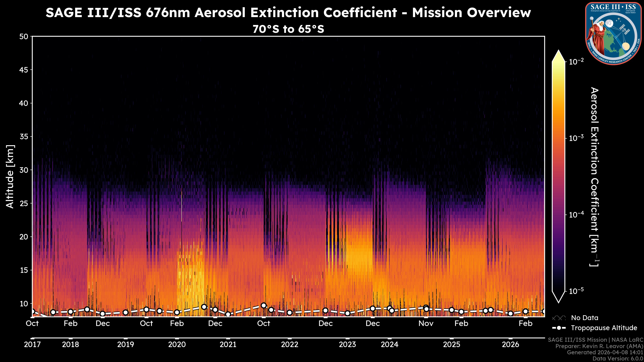The width and height of the screenshot is (644, 362).
Task: Click the Nov month tick label
Action: click(x=426, y=323)
